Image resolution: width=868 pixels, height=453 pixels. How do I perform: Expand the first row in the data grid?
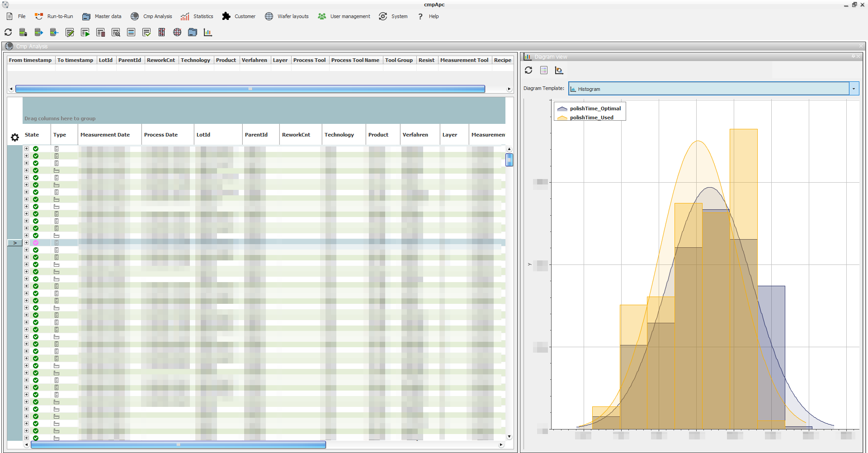[x=27, y=149]
